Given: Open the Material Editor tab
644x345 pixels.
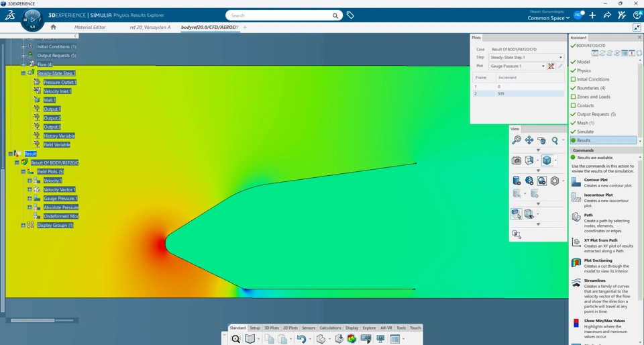Looking at the screenshot, I should 90,27.
